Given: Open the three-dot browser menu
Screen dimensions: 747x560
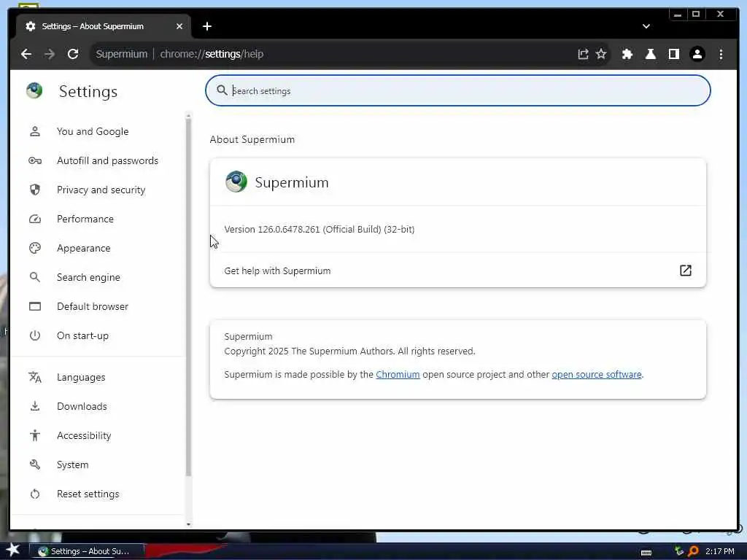Looking at the screenshot, I should click(721, 54).
